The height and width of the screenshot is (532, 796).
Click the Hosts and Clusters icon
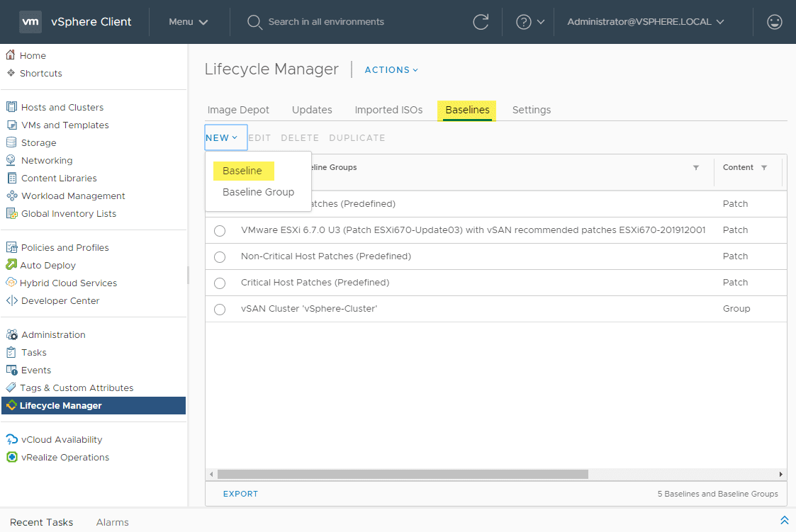tap(11, 107)
